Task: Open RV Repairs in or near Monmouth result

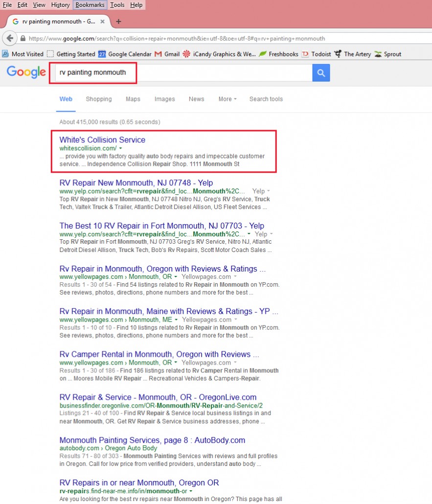Action: point(139,483)
